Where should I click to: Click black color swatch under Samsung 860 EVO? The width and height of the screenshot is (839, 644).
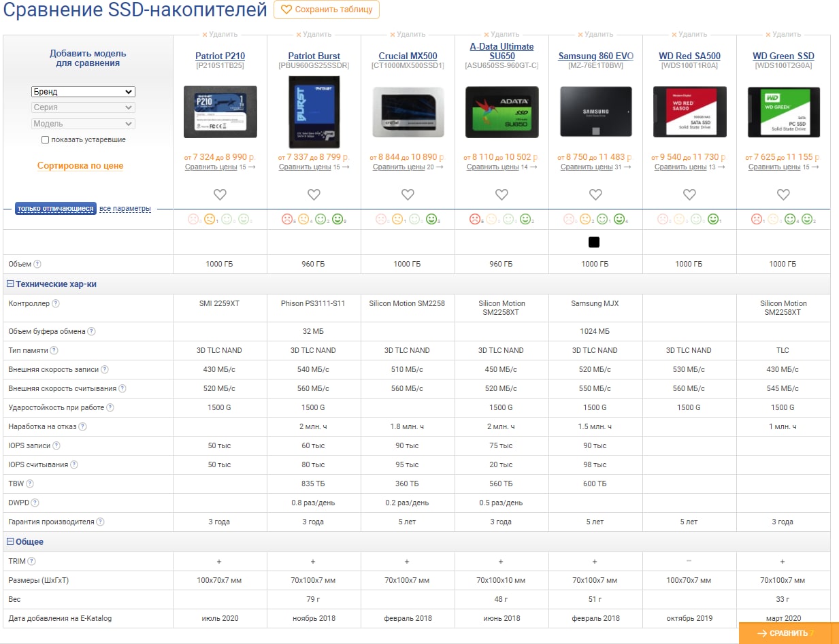(x=594, y=242)
